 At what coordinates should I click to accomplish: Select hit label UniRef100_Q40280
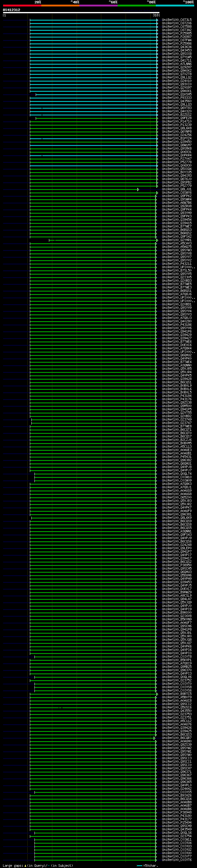[176, 321]
